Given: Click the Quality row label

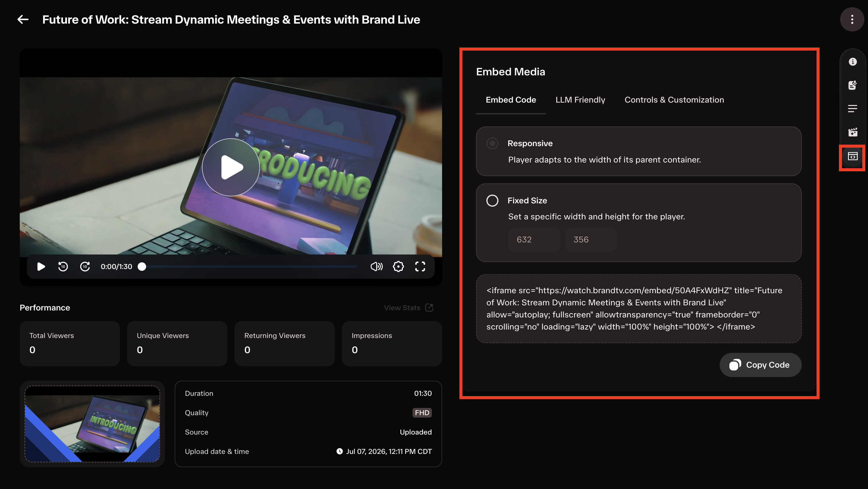Looking at the screenshot, I should [x=196, y=413].
